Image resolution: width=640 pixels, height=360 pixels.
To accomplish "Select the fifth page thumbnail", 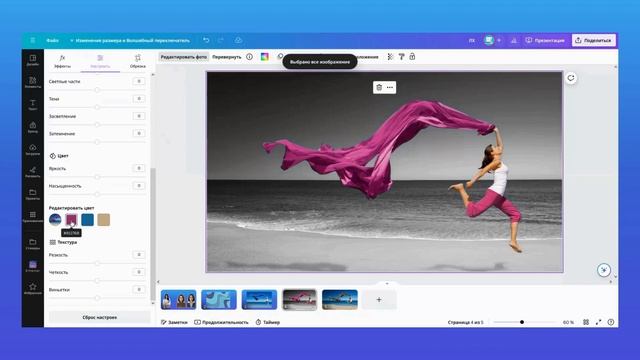I will pyautogui.click(x=340, y=300).
